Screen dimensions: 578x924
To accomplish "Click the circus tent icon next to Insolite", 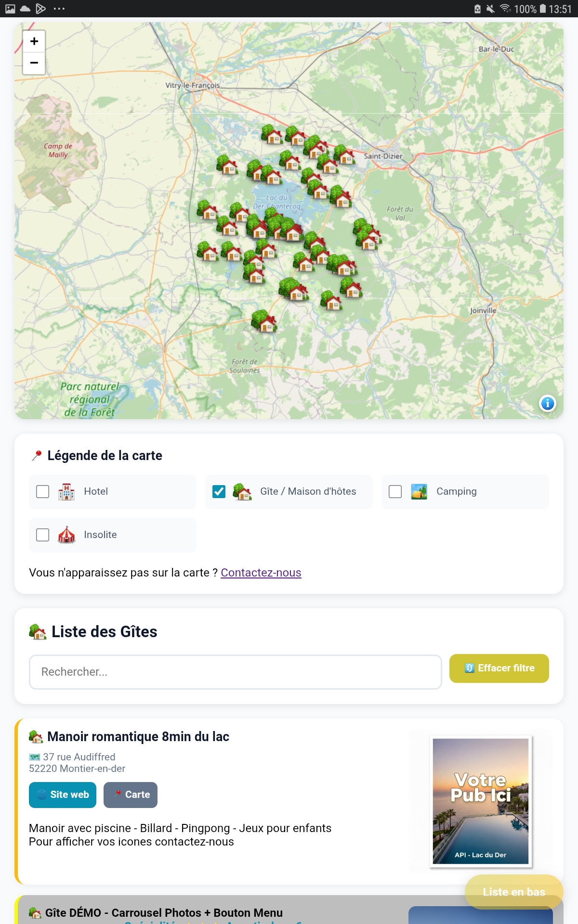I will coord(66,535).
